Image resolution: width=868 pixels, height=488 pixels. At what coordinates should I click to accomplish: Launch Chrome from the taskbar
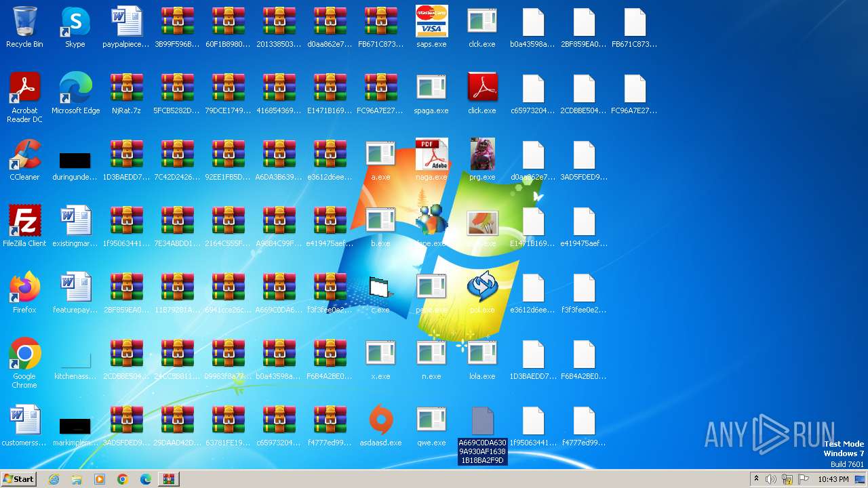[123, 479]
